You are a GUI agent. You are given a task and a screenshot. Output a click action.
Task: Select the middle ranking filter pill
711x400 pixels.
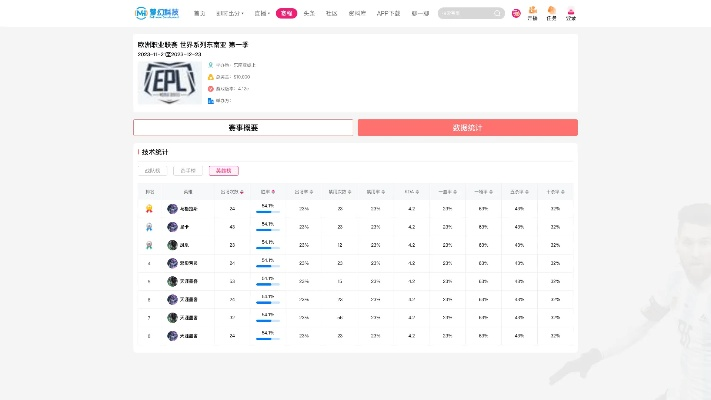(187, 171)
